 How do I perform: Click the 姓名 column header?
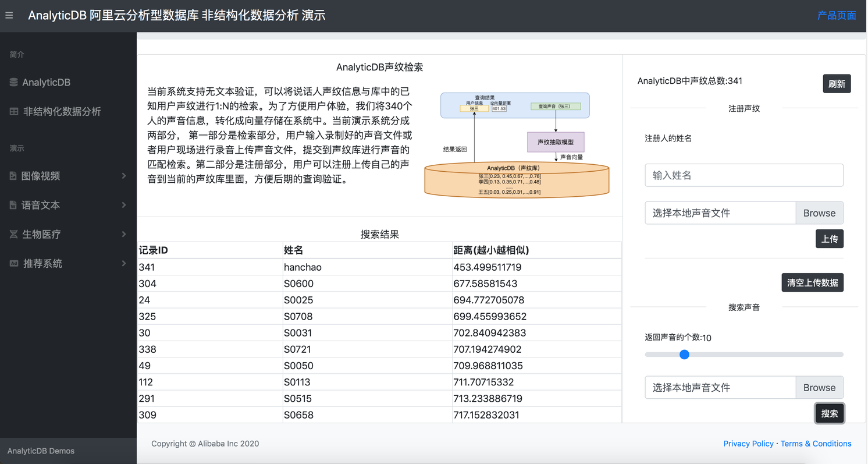tap(367, 250)
